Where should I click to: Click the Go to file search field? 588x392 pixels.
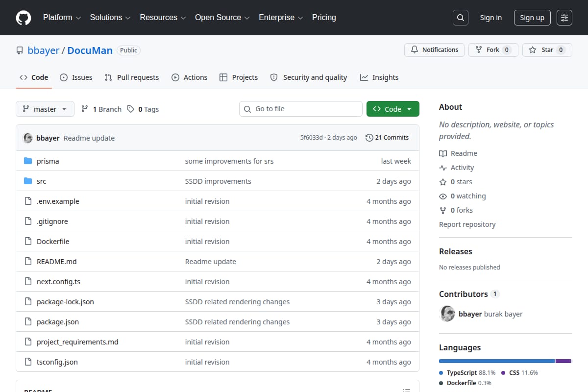301,109
